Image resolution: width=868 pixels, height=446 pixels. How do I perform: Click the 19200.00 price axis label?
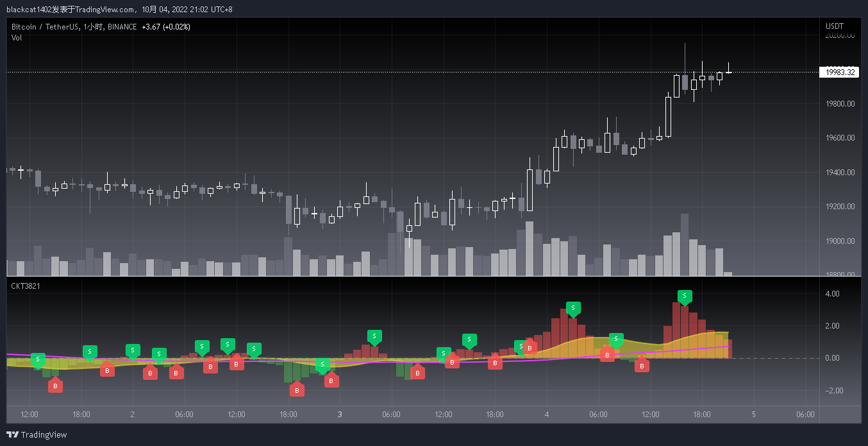click(x=840, y=207)
